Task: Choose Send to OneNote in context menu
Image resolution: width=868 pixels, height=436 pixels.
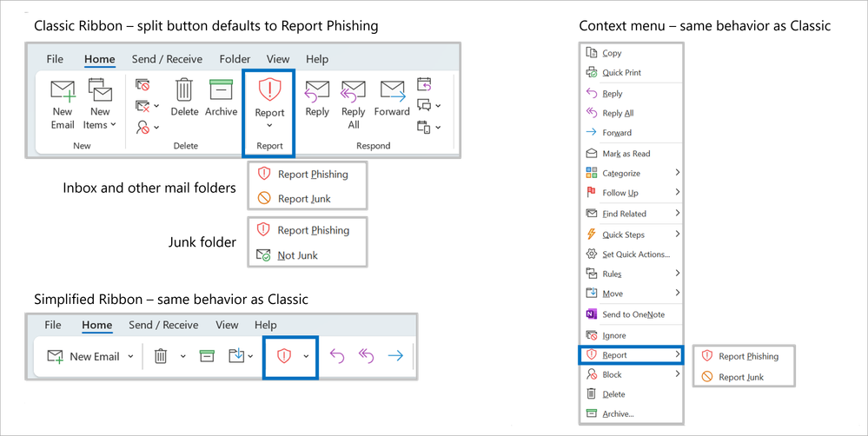Action: point(632,314)
